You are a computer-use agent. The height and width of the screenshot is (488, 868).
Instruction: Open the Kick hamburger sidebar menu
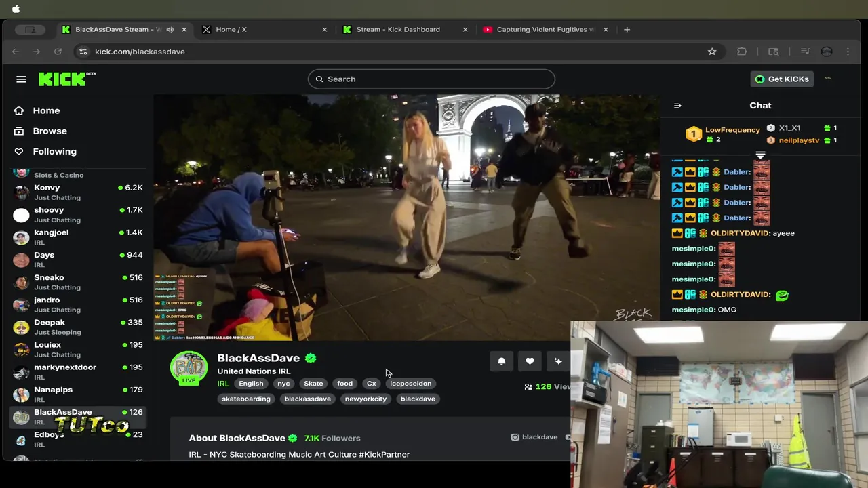coord(21,79)
